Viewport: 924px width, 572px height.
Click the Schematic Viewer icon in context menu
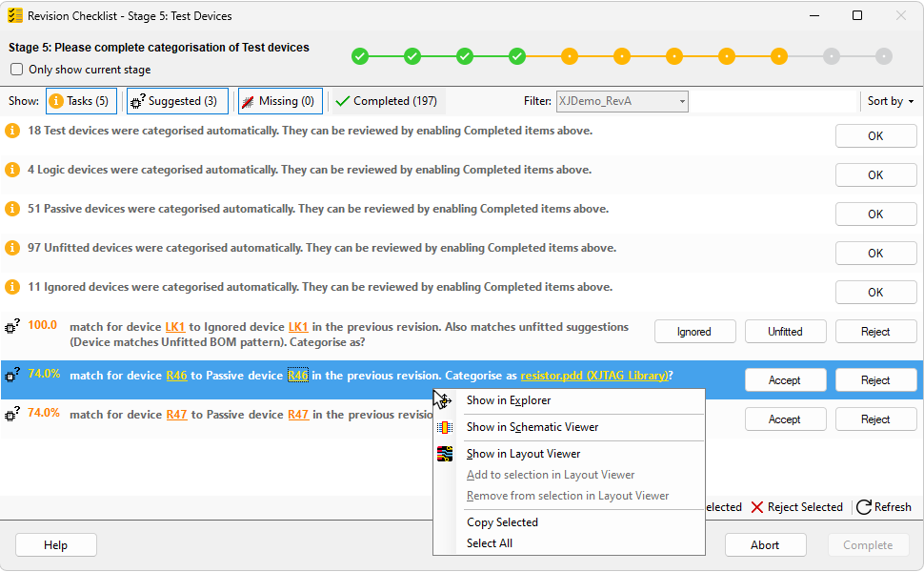(x=445, y=427)
